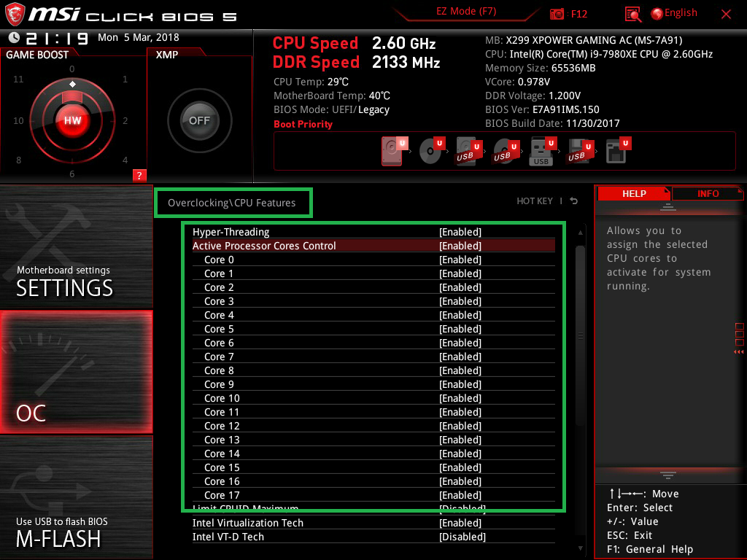Open the M-FLASH BIOS flashing menu
The height and width of the screenshot is (560, 747).
pyautogui.click(x=76, y=497)
